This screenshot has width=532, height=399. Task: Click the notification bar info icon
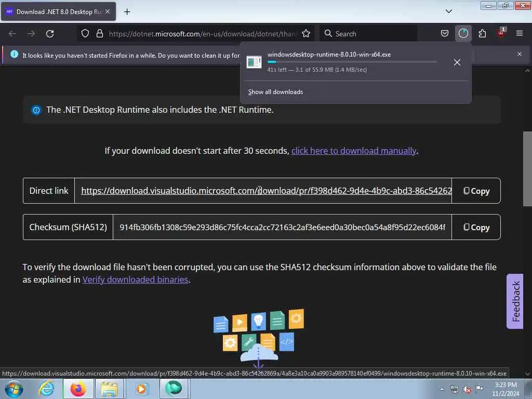click(x=14, y=54)
